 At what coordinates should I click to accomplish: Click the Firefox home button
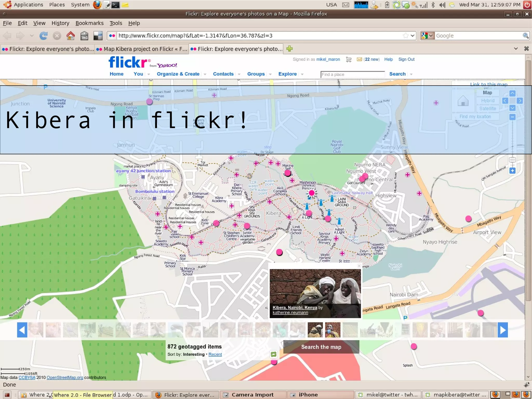[x=70, y=36]
